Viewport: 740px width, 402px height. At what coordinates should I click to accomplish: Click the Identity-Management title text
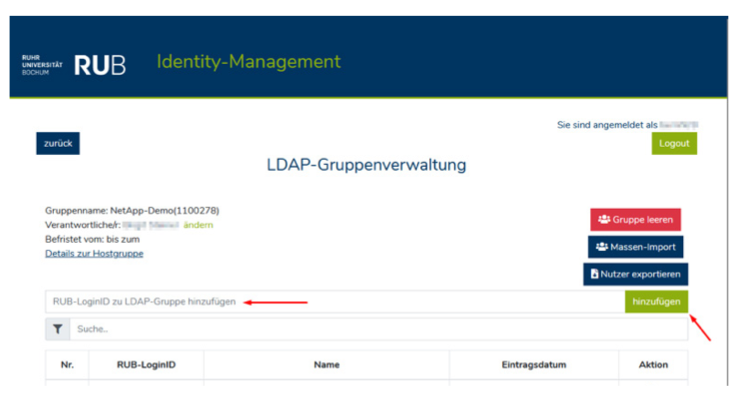(x=249, y=62)
